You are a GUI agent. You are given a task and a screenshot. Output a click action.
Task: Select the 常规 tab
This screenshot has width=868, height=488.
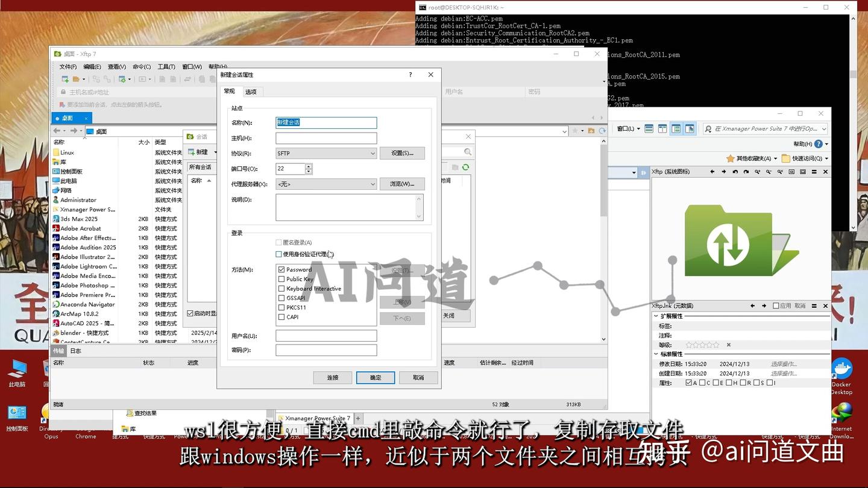[x=230, y=91]
